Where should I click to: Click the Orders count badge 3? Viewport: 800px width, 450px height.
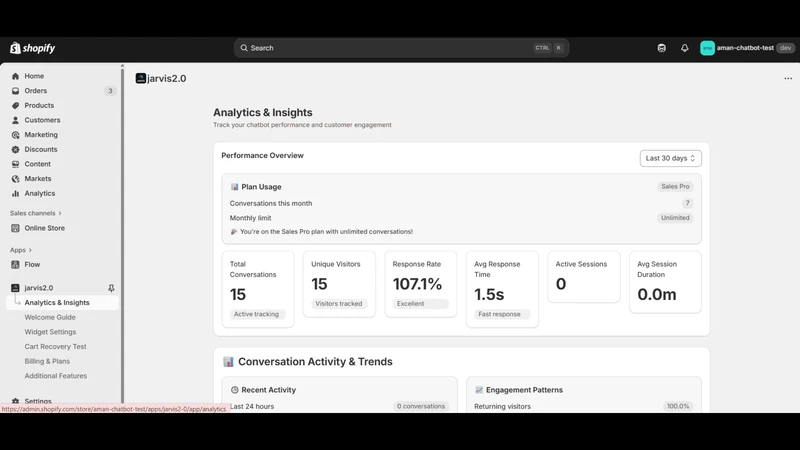coord(110,91)
